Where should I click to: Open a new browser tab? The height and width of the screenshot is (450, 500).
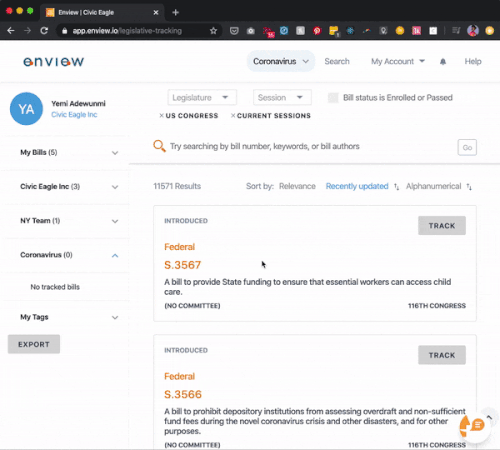pyautogui.click(x=176, y=13)
